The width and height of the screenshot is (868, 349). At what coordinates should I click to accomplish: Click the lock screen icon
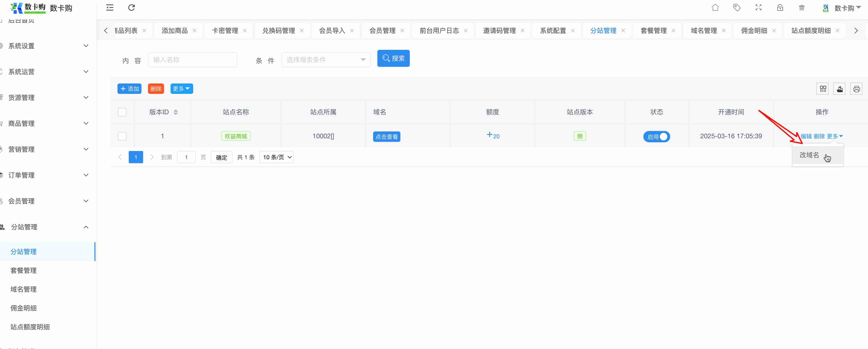pyautogui.click(x=780, y=8)
